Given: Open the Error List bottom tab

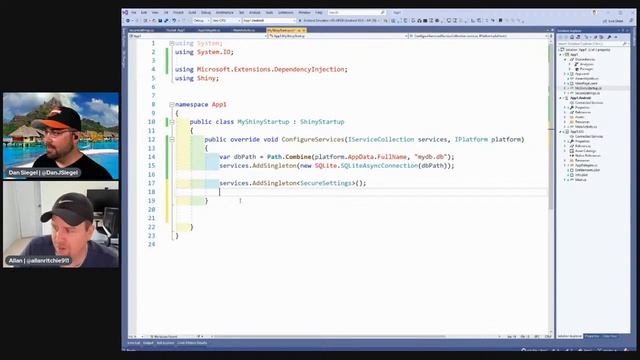Looking at the screenshot, I should [x=134, y=343].
